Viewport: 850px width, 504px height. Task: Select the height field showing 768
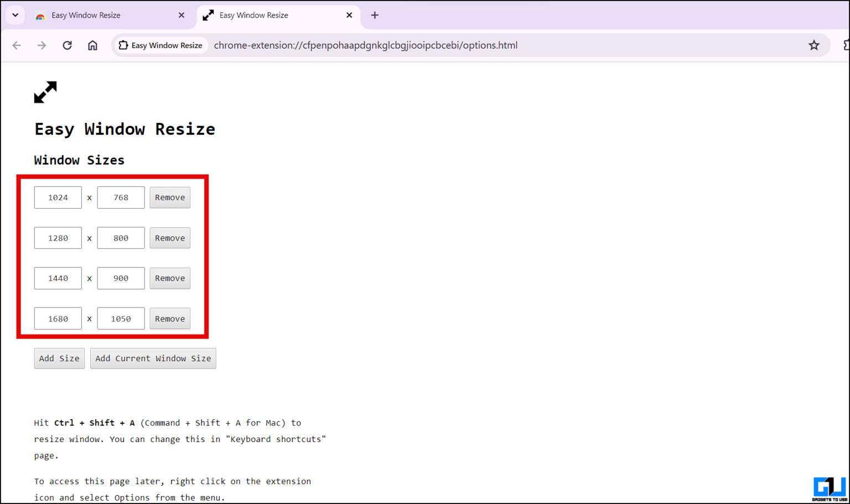pos(121,198)
